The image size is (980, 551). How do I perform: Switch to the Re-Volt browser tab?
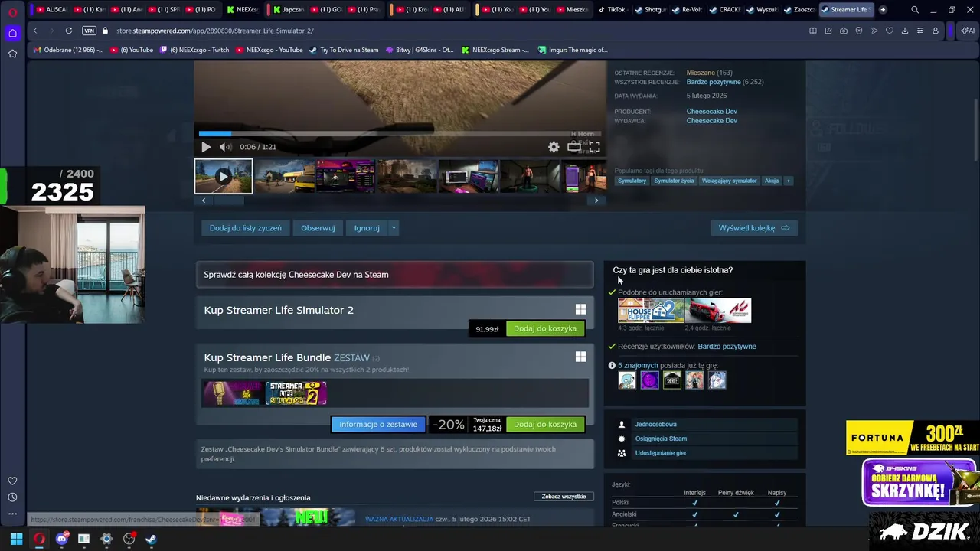tap(686, 10)
